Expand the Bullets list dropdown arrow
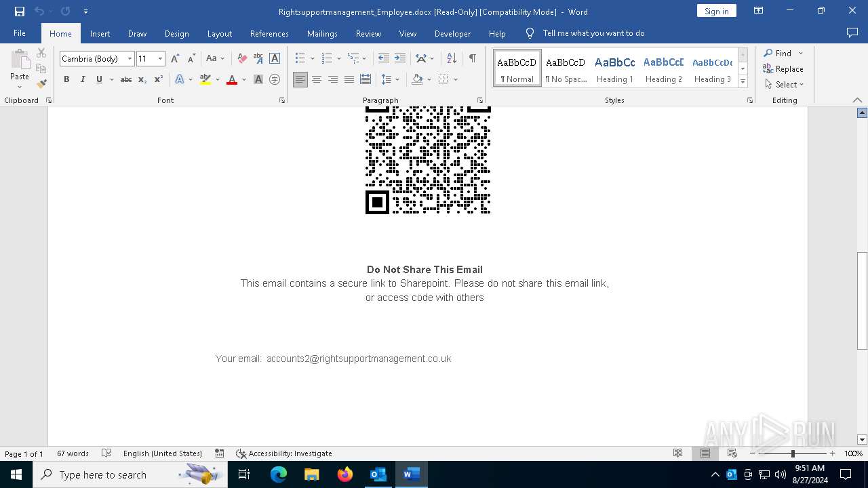 click(x=313, y=58)
